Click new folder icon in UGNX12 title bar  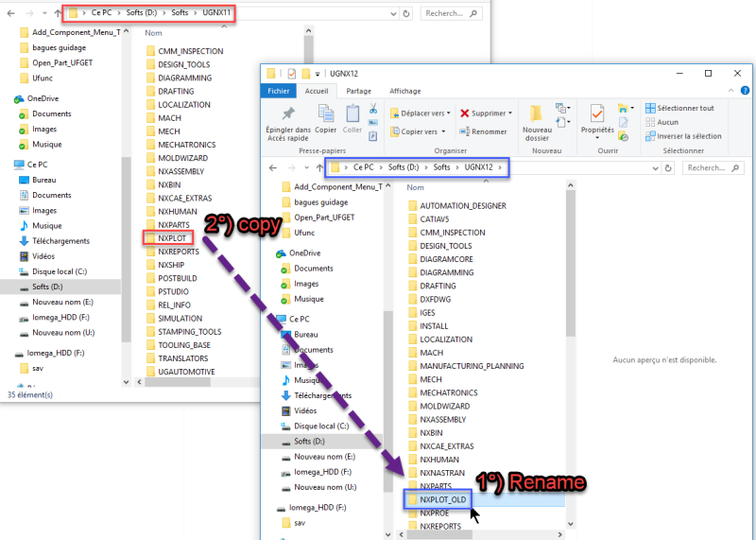305,74
